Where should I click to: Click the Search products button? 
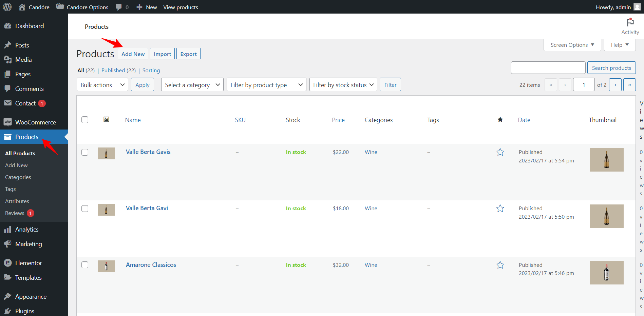pos(611,68)
